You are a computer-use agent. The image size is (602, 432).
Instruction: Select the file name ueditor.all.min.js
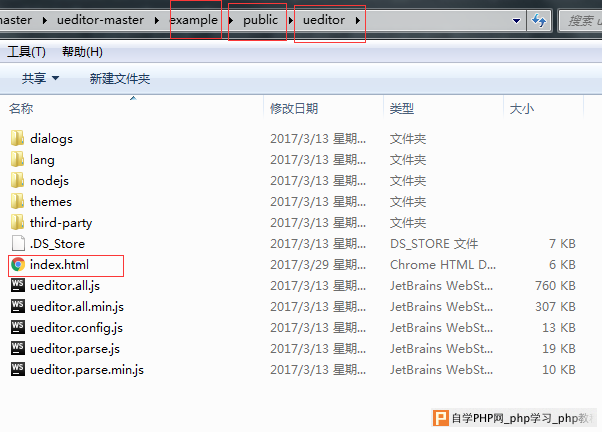77,306
